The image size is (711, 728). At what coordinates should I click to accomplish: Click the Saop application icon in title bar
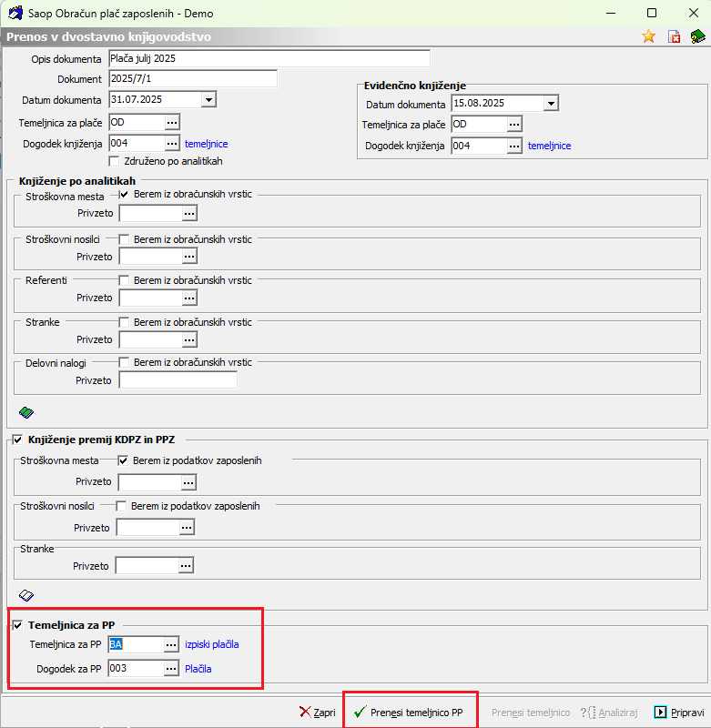click(15, 13)
